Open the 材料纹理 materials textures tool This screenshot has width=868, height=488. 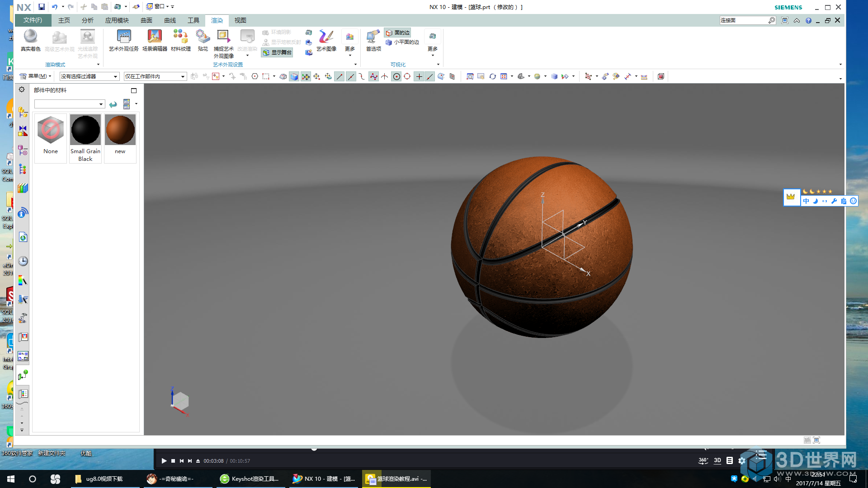click(x=180, y=41)
